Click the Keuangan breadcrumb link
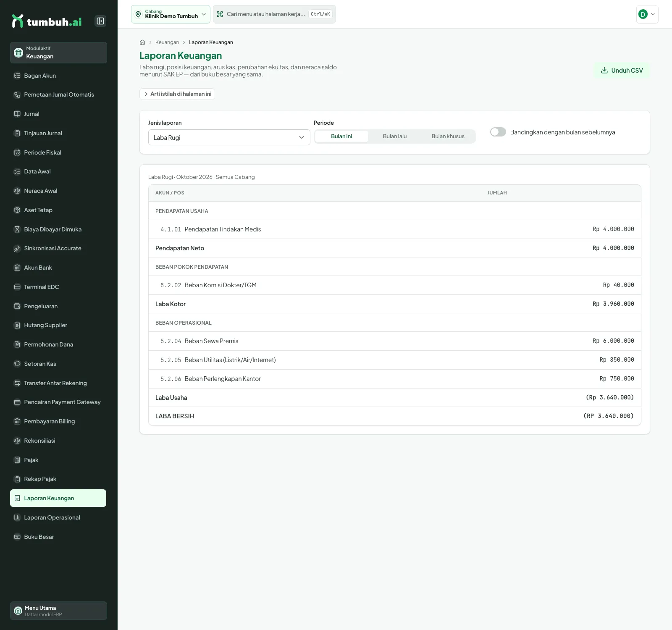Image resolution: width=672 pixels, height=630 pixels. pyautogui.click(x=167, y=42)
